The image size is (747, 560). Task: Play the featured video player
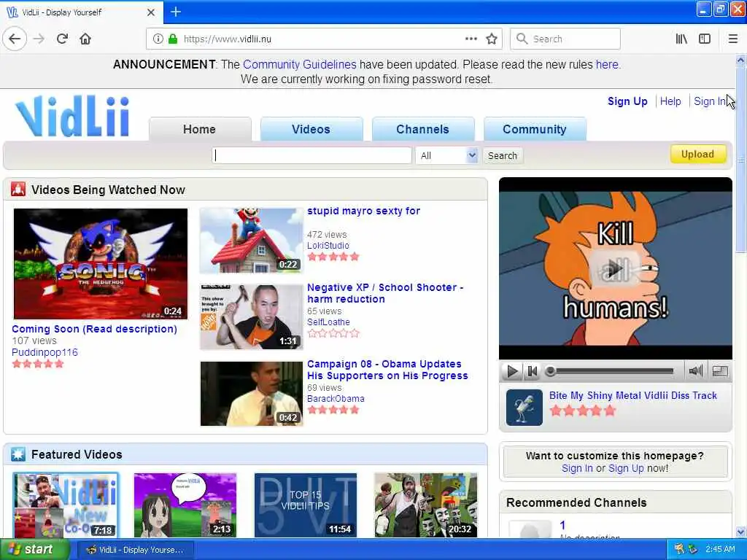616,268
